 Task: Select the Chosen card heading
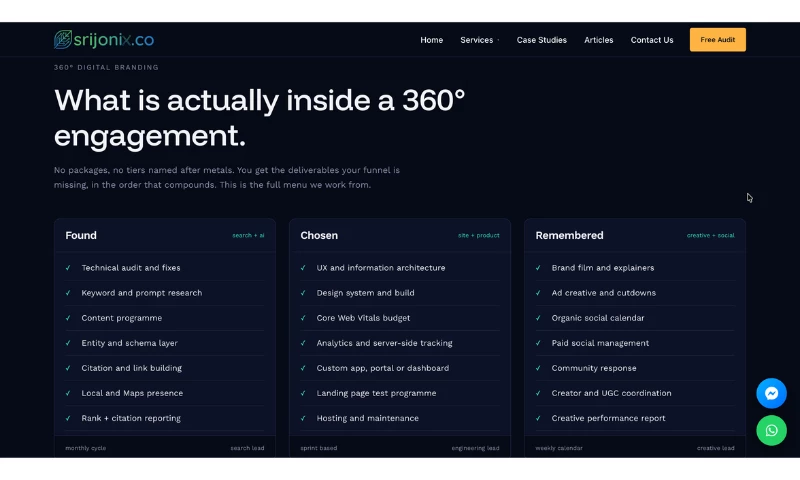tap(319, 235)
